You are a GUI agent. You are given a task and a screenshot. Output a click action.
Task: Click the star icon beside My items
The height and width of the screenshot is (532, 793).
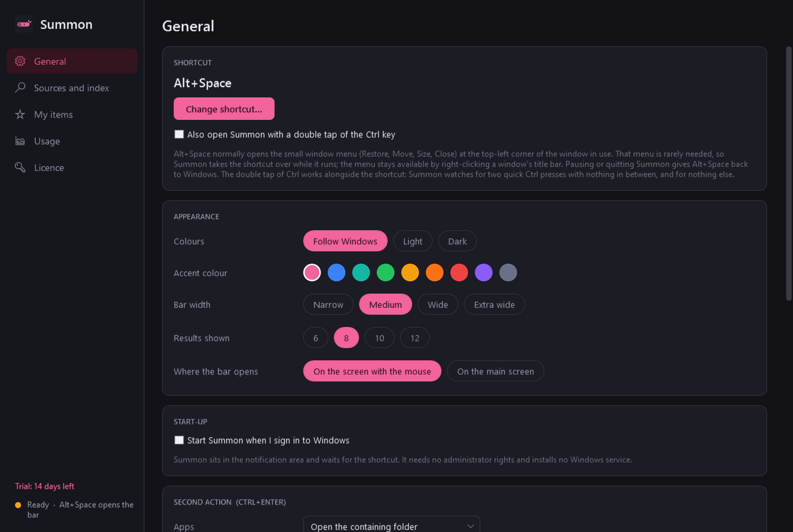pyautogui.click(x=20, y=114)
